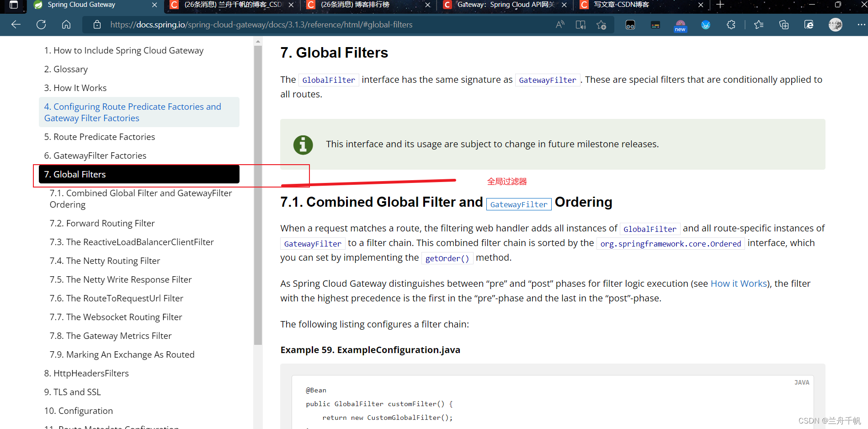Open '7.2. Forward Routing Filter' entry

click(102, 223)
